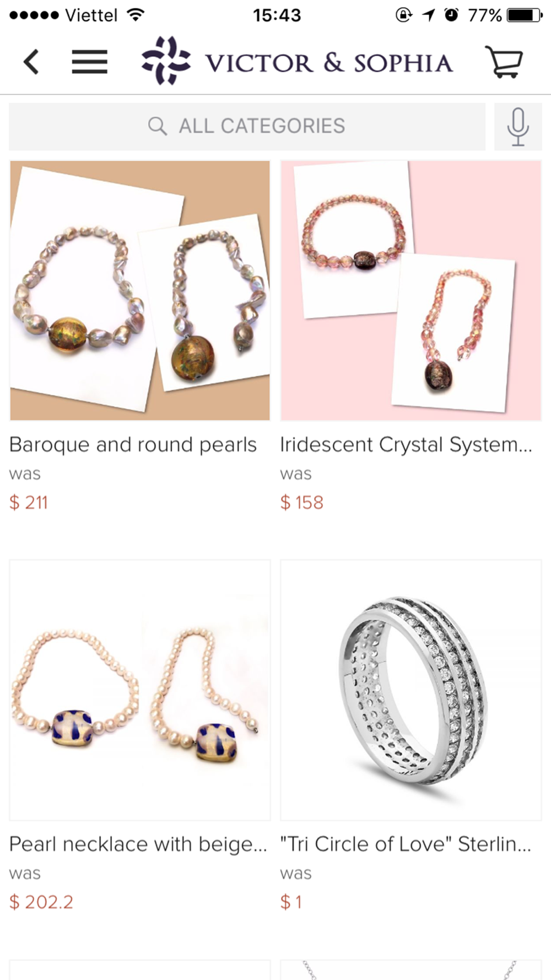This screenshot has height=980, width=551.
Task: Tap the Wi-Fi status icon
Action: pyautogui.click(x=135, y=15)
